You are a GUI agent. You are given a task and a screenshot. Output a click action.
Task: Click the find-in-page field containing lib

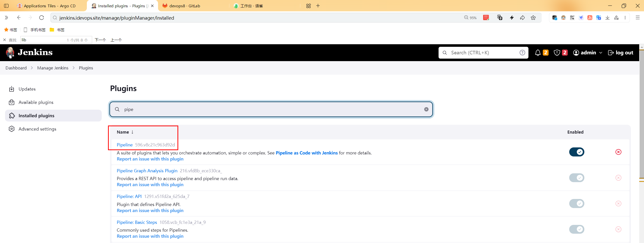tap(56, 40)
